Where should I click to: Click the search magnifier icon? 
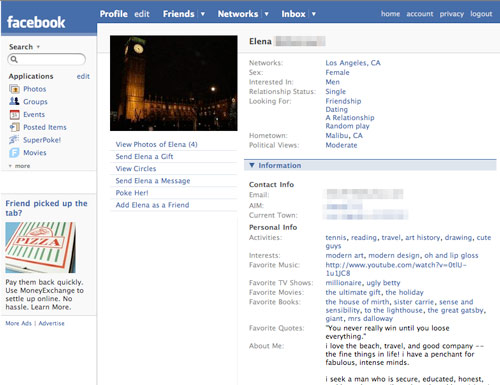pyautogui.click(x=14, y=59)
